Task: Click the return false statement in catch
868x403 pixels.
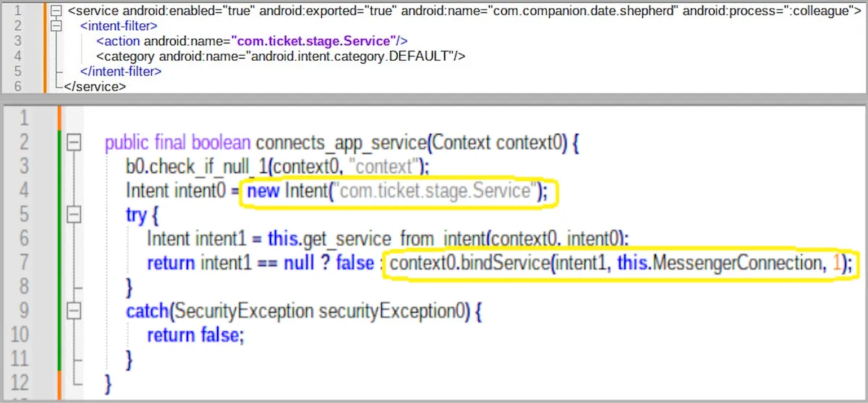Action: pos(195,336)
